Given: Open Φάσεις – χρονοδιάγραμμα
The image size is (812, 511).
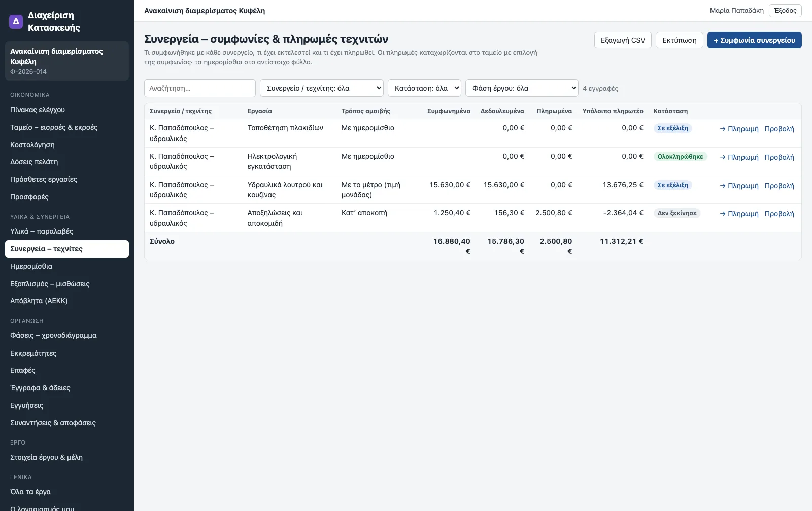Looking at the screenshot, I should click(x=67, y=335).
